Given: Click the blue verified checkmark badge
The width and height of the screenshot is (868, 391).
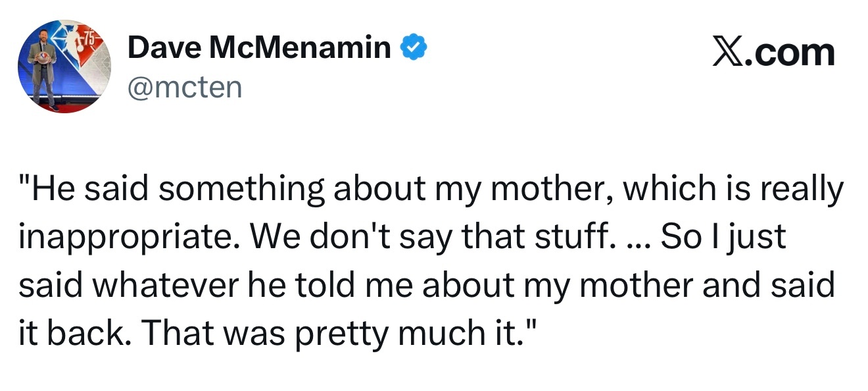Looking at the screenshot, I should point(414,48).
